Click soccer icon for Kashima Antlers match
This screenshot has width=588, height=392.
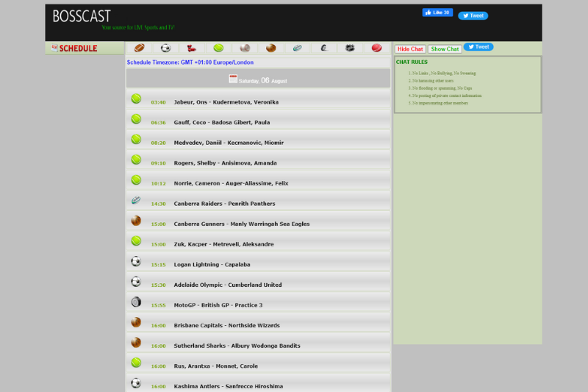pos(136,382)
